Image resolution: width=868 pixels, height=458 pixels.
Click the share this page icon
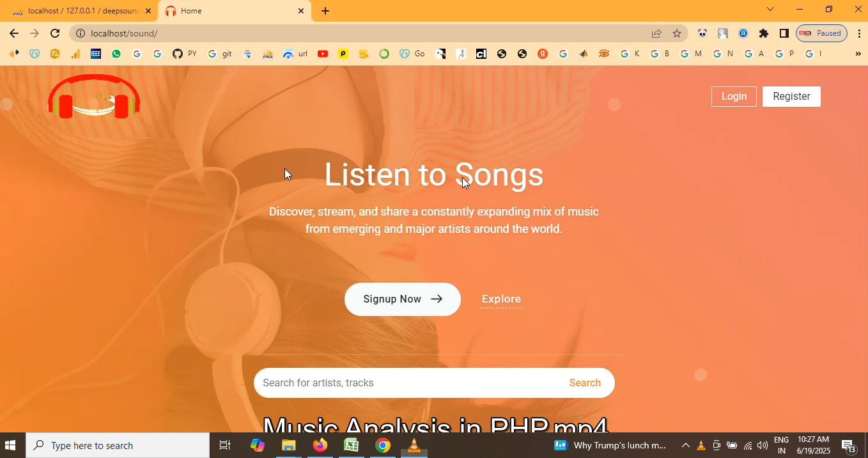[656, 33]
